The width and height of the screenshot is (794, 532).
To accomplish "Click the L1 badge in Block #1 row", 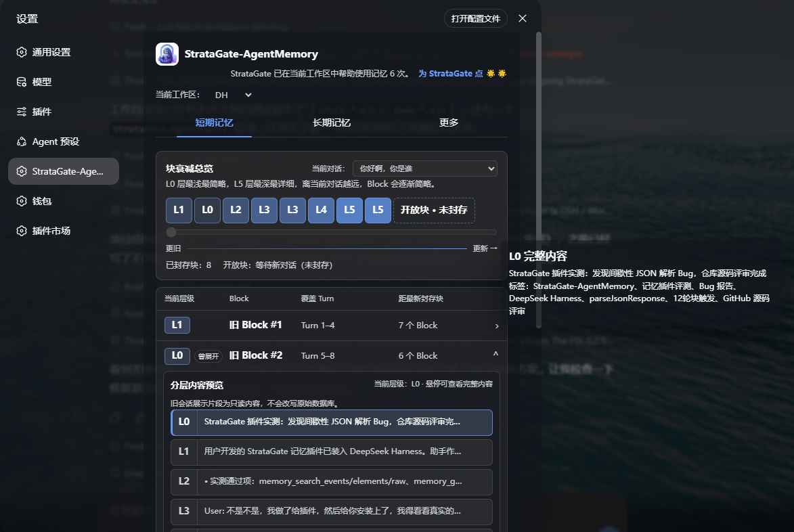I will [x=177, y=325].
